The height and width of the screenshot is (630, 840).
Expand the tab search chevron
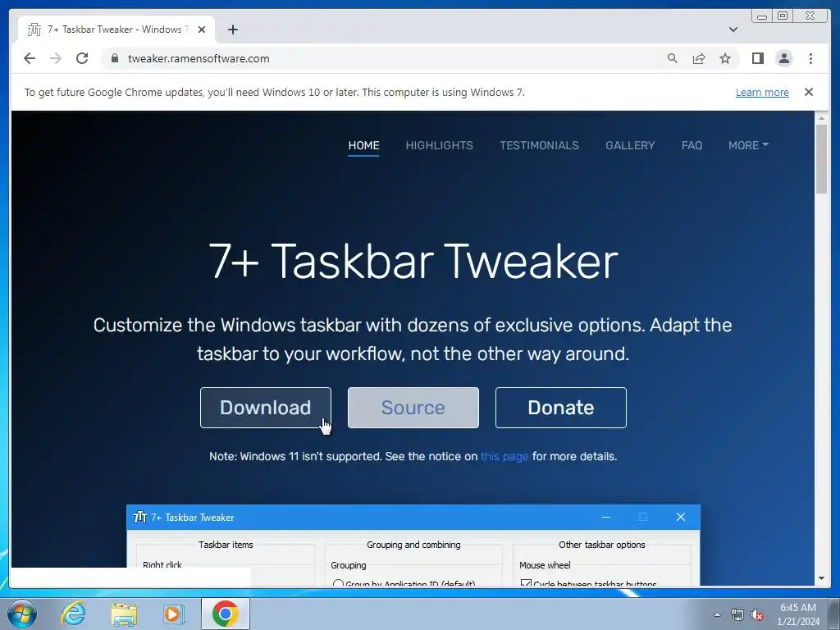pyautogui.click(x=733, y=30)
